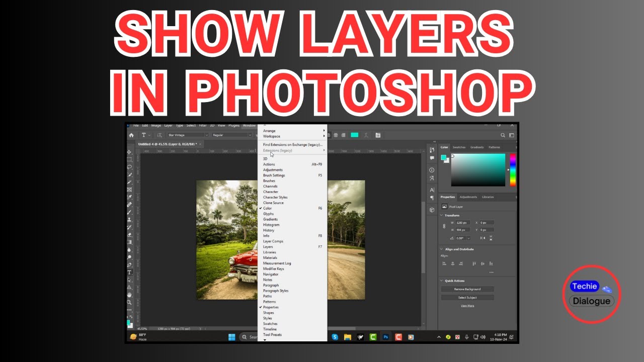
Task: Click the X position field
Action: point(487,222)
